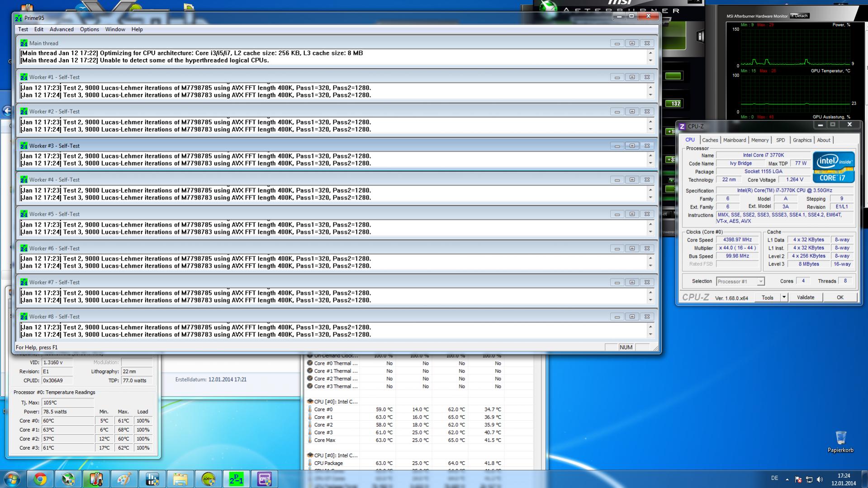Open the Advanced menu in Prime95
Image resolution: width=868 pixels, height=488 pixels.
point(62,29)
